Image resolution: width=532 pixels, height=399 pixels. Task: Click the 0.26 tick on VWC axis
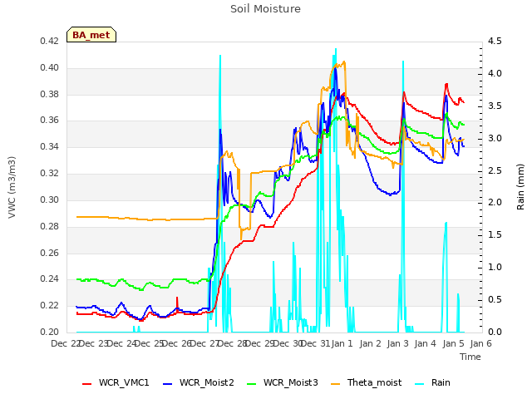49,253
